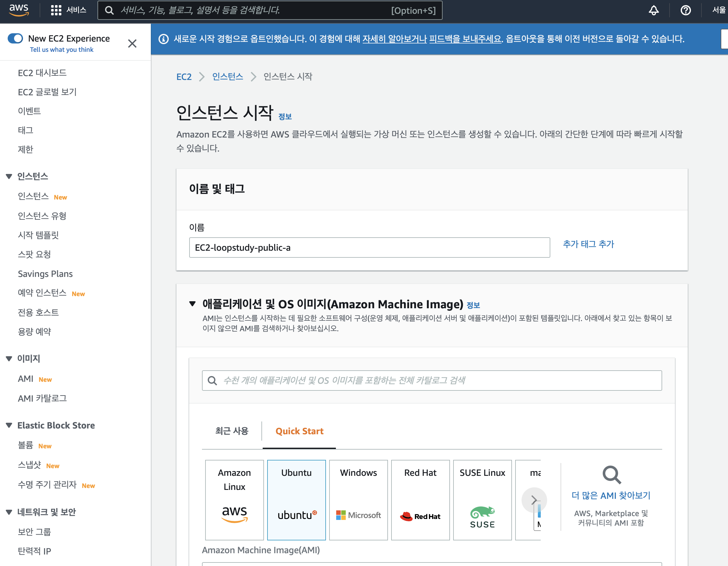Toggle off New EC2 Experience switch
The image size is (728, 566).
point(15,38)
